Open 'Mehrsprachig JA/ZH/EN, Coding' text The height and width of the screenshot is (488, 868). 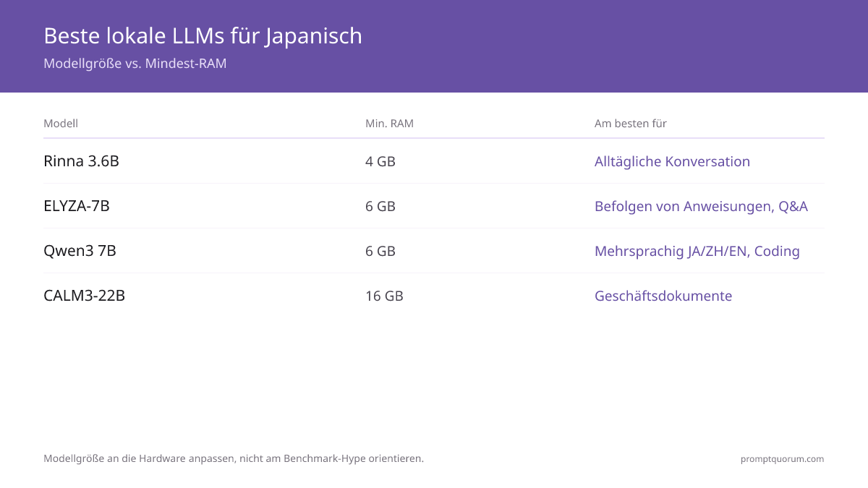tap(697, 251)
